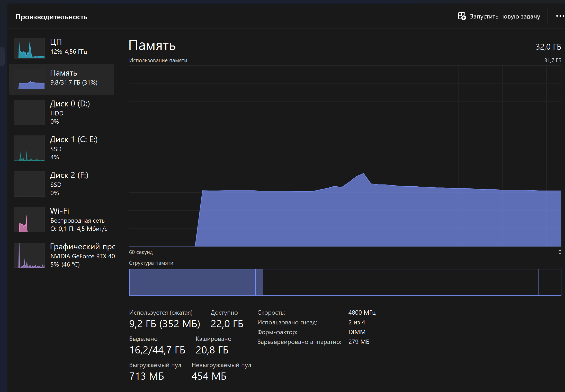Select the Графический процессор graph thumbnail
Viewport: 565px width, 392px height.
pyautogui.click(x=29, y=255)
